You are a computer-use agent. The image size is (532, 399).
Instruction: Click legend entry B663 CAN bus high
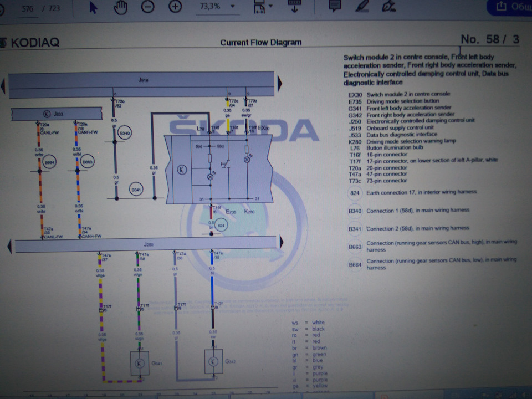(x=433, y=246)
